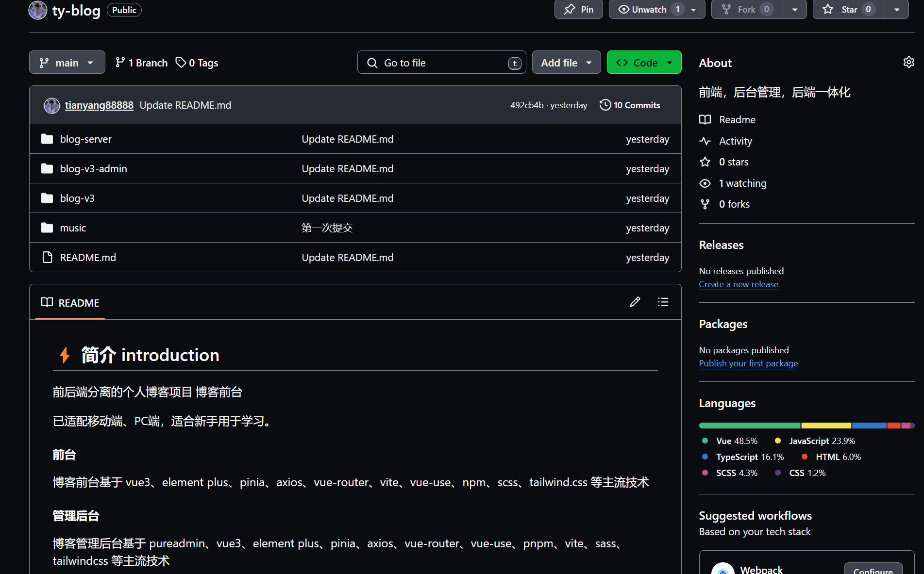
Task: Configure the Webpack suggested workflow
Action: click(x=873, y=569)
